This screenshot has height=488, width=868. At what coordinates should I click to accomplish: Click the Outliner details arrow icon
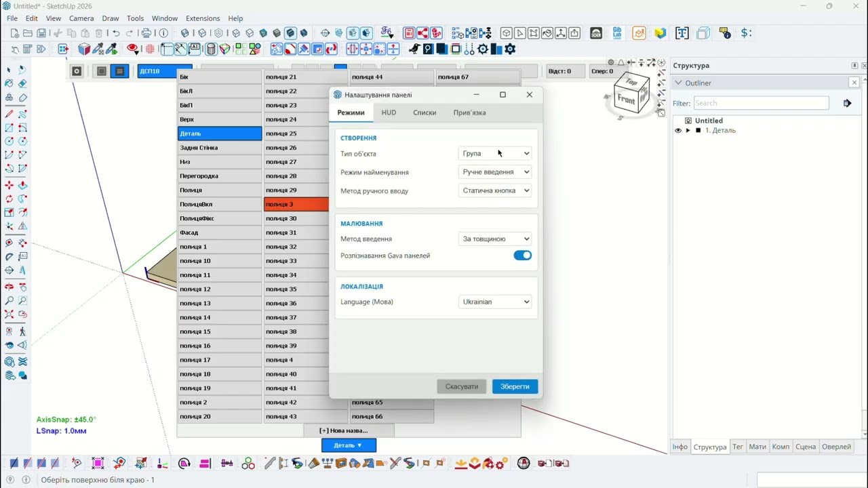pyautogui.click(x=847, y=103)
